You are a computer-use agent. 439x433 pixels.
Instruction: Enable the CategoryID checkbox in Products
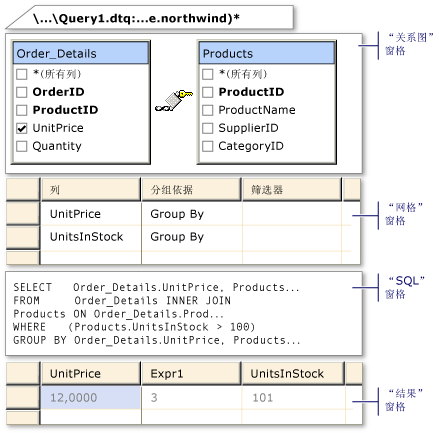click(208, 146)
